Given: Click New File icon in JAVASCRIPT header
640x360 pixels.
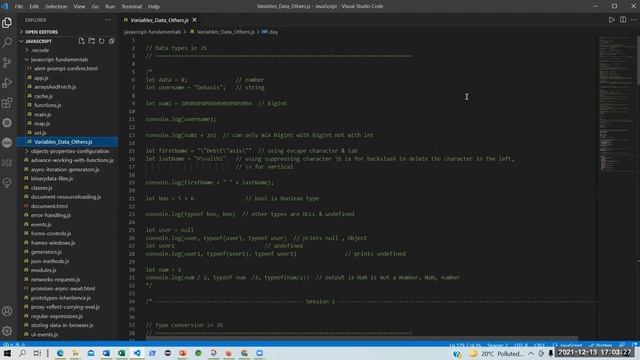Looking at the screenshot, I should (x=82, y=41).
